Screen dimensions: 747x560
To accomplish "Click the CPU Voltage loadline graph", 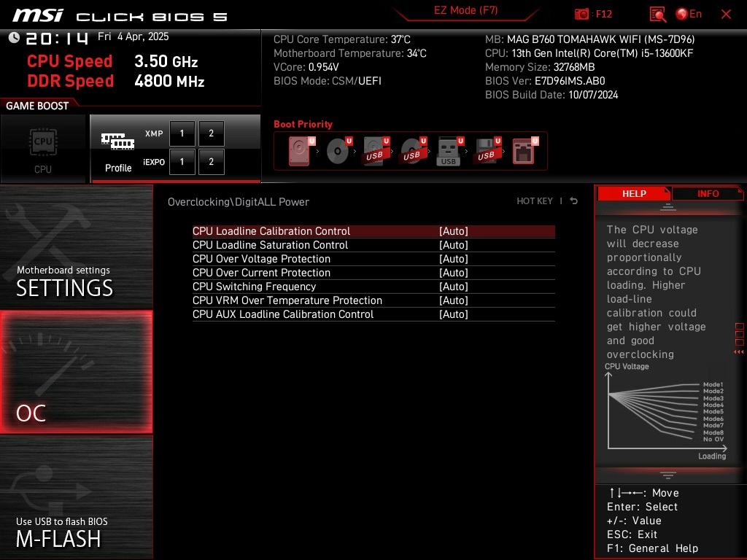I will click(666, 412).
